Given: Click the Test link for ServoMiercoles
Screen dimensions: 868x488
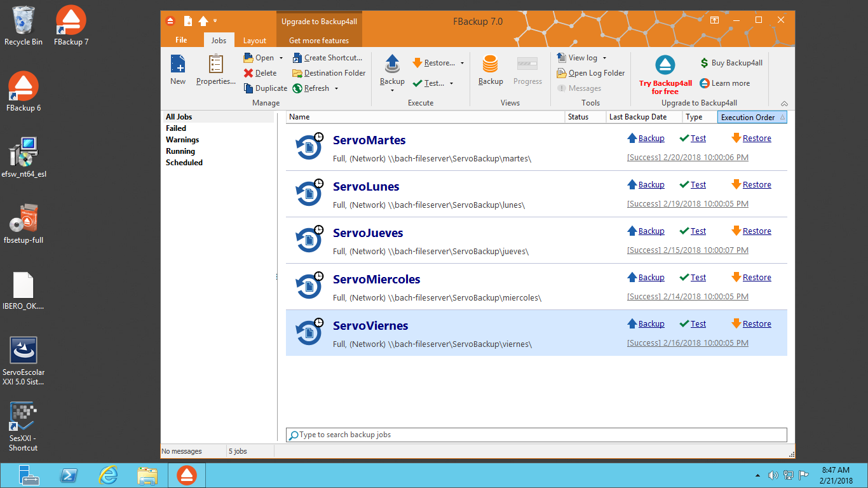Looking at the screenshot, I should click(698, 278).
